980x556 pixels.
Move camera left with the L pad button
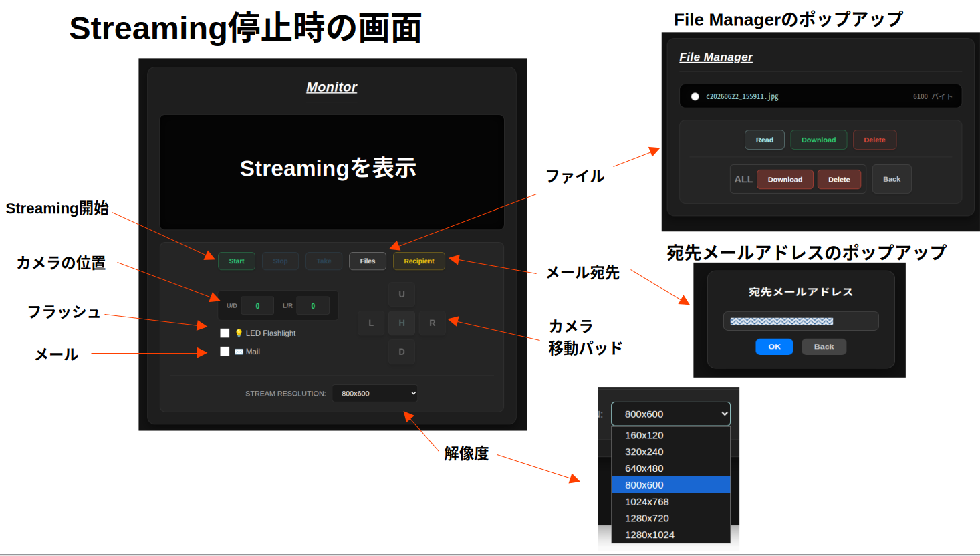371,323
